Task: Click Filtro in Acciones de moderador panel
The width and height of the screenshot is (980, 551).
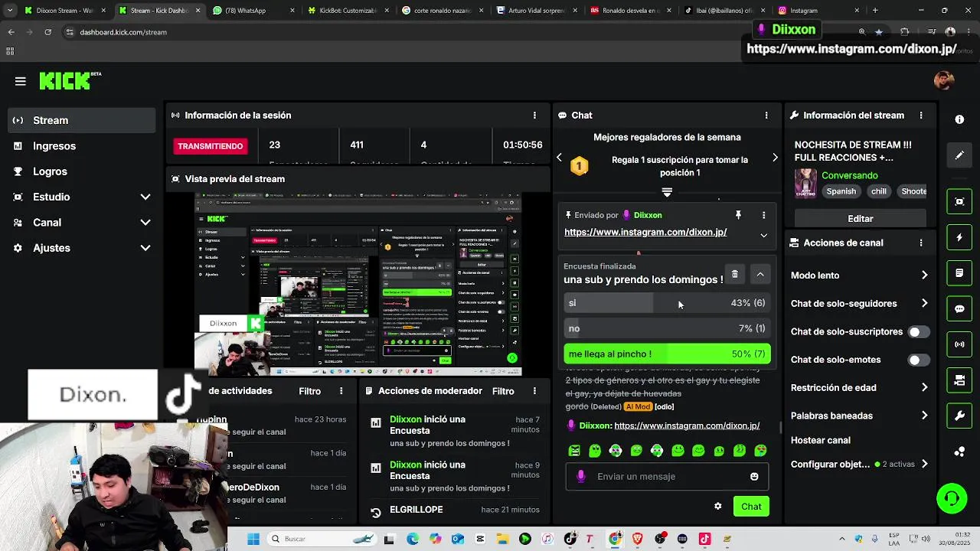Action: [503, 391]
